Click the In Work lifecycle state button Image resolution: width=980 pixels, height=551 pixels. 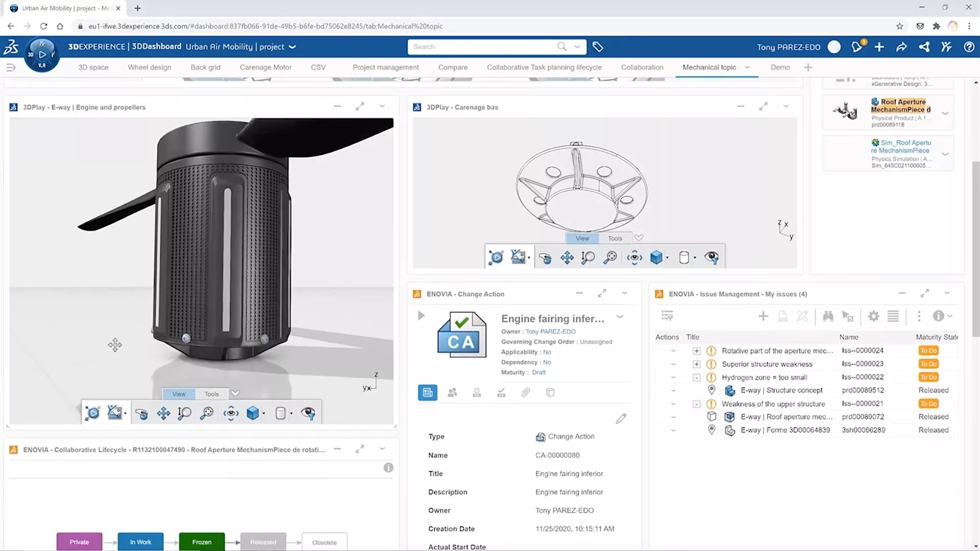tap(140, 542)
